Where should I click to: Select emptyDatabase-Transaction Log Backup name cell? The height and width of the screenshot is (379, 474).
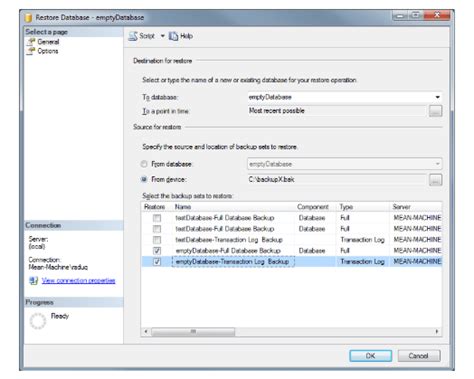232,262
